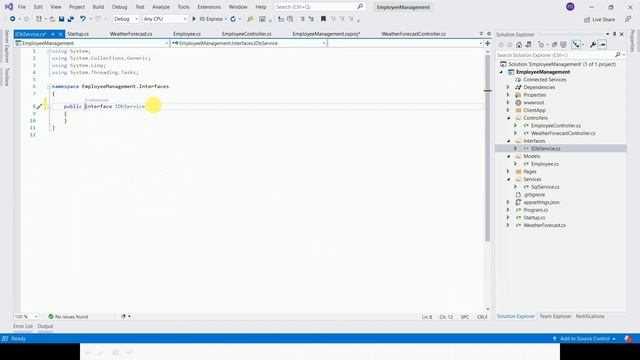Switch to the EmployeeController.cs tab

coord(247,34)
